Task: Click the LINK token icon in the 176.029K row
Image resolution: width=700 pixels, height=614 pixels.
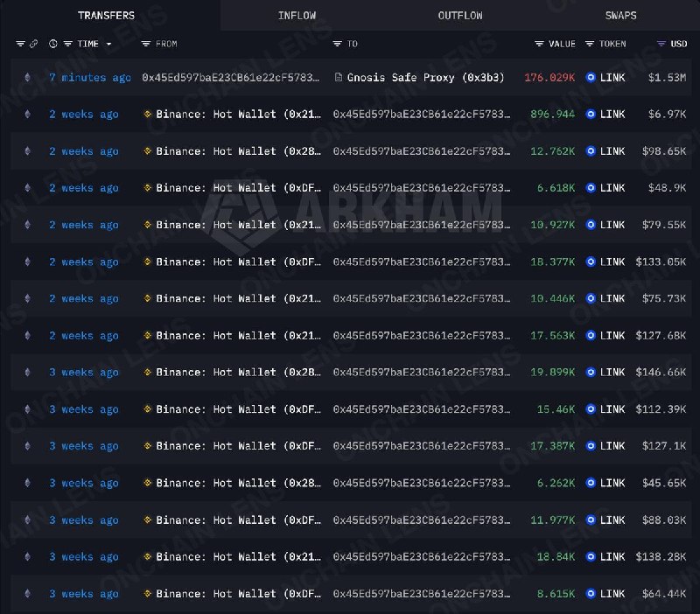Action: pyautogui.click(x=591, y=78)
